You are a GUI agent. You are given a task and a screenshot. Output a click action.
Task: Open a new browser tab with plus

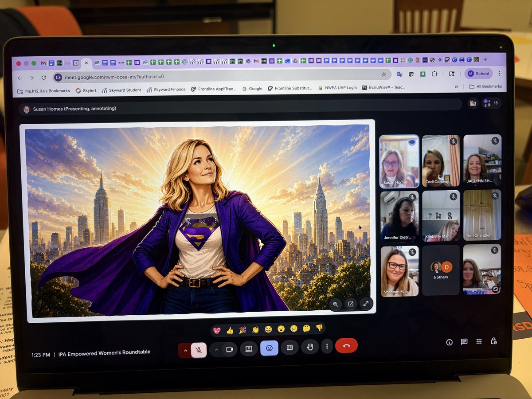pos(485,59)
